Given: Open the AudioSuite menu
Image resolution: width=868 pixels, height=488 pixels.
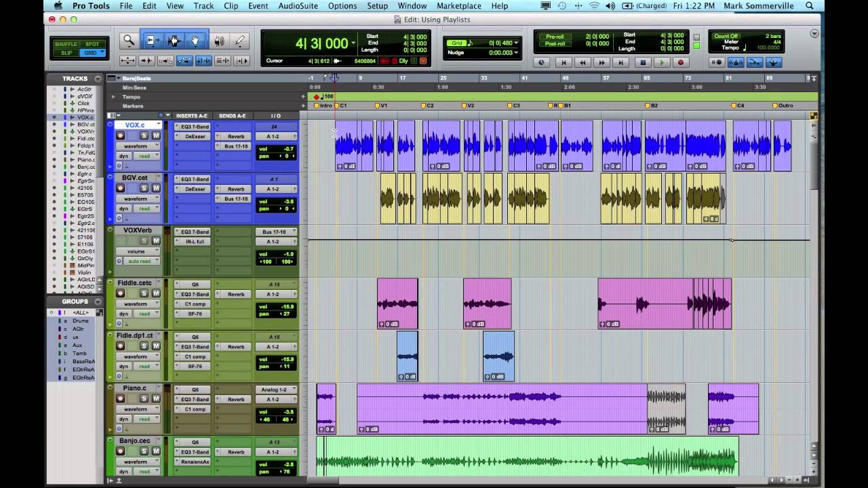Looking at the screenshot, I should (298, 6).
